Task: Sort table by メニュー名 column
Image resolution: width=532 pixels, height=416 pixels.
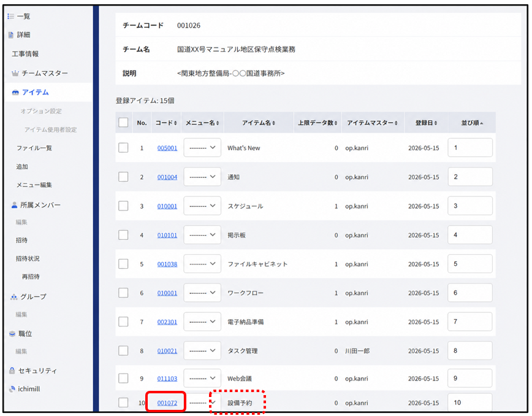Action: click(x=202, y=123)
